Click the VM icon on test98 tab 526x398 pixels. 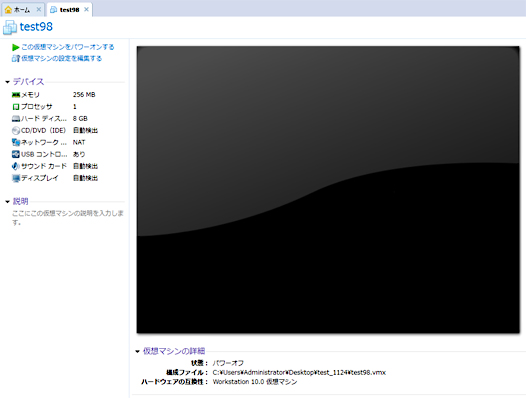tap(53, 10)
